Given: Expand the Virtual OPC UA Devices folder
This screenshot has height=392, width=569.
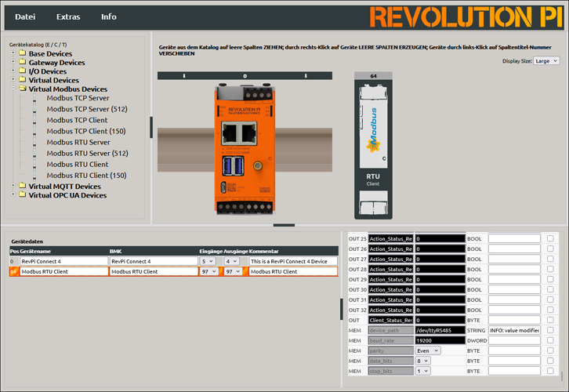Looking at the screenshot, I should click(13, 194).
